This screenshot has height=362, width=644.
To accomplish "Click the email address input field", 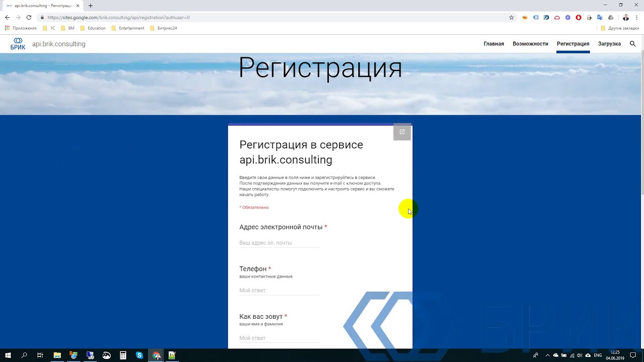I will [279, 243].
